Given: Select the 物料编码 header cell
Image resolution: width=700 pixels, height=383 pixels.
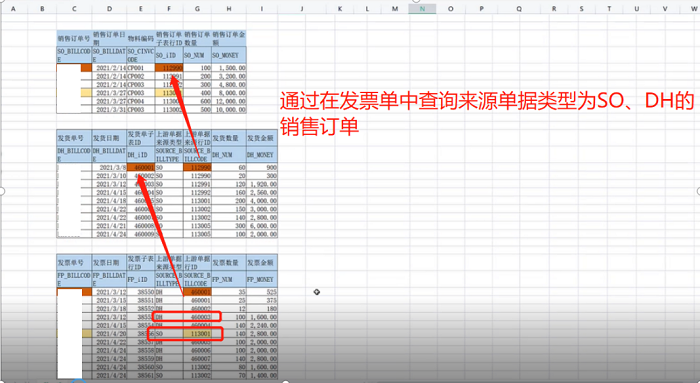Looking at the screenshot, I should tap(141, 38).
